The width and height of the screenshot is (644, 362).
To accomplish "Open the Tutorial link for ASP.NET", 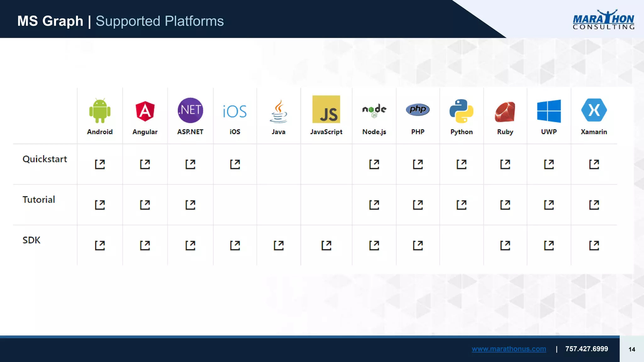I will pos(190,205).
